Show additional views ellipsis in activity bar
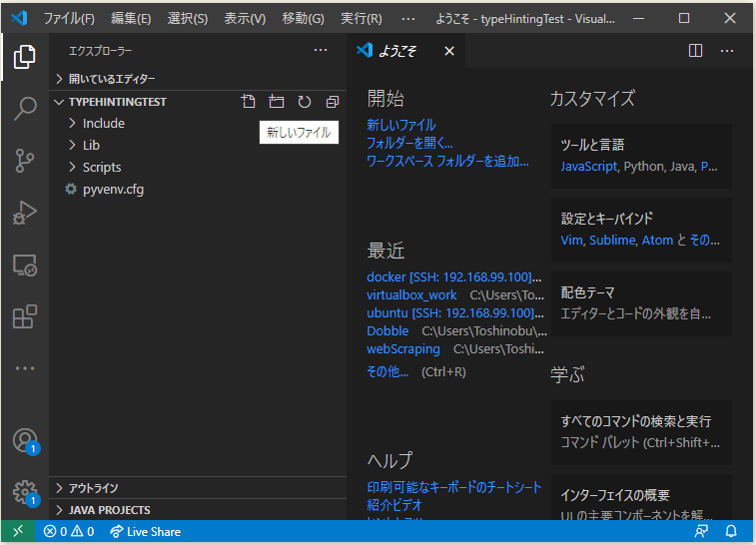The width and height of the screenshot is (756, 545). coord(25,368)
